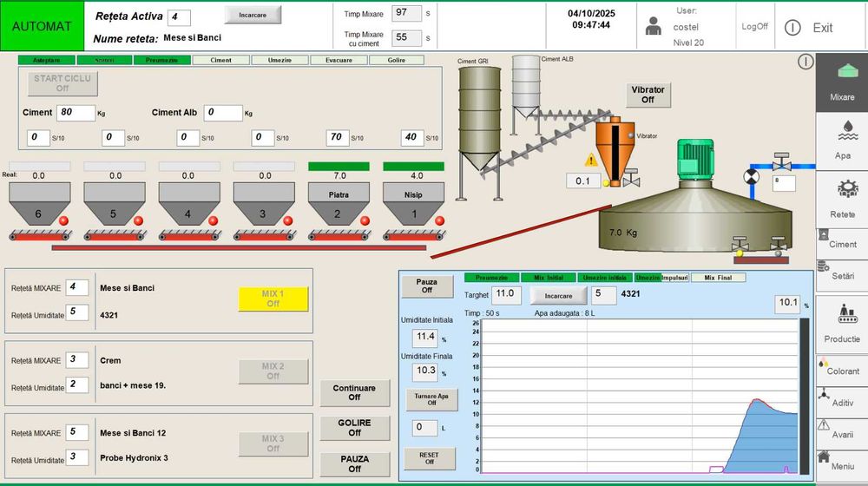This screenshot has height=486, width=868.
Task: Click the Umiditate Finala 10.3 field
Action: click(x=425, y=371)
